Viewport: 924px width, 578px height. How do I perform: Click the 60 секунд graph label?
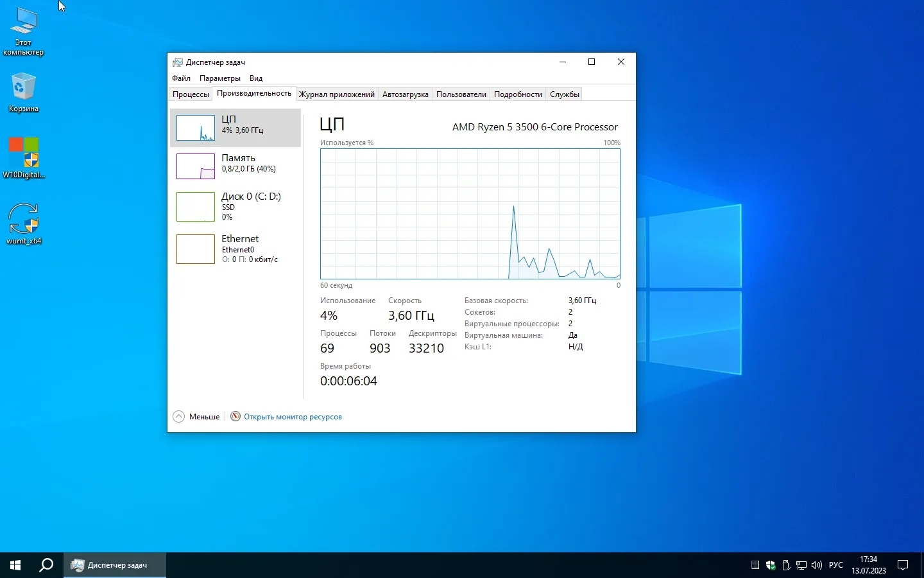click(x=336, y=285)
